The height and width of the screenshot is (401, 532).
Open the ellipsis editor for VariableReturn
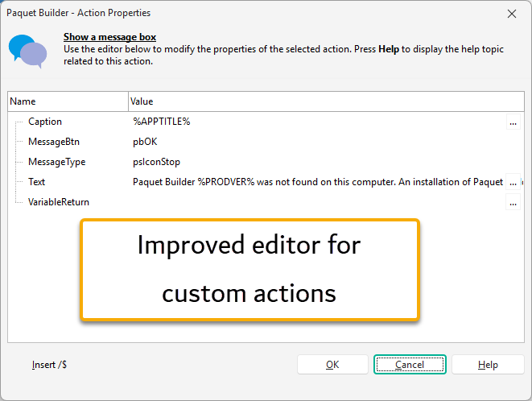[513, 202]
